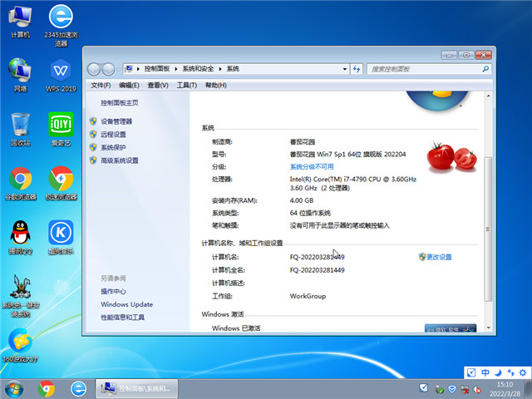Expand the arrow after 控制面板 in the breadcrumb
Image resolution: width=532 pixels, height=399 pixels.
(176, 69)
